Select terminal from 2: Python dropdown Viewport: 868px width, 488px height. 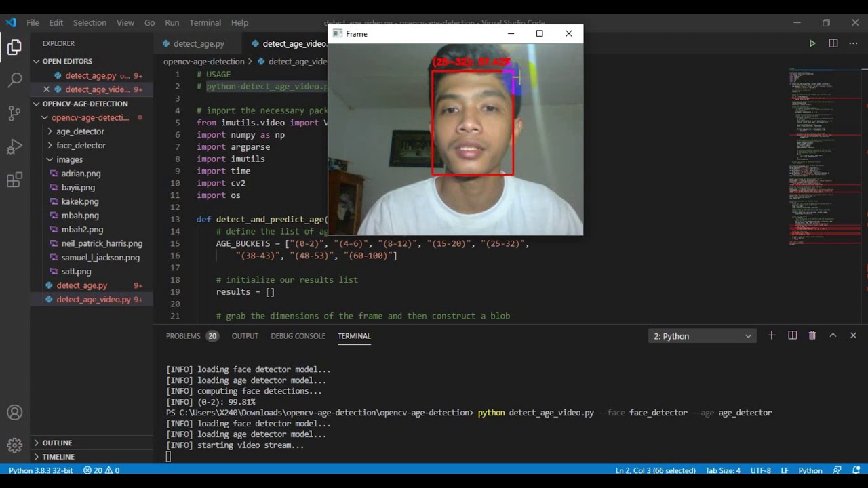702,336
